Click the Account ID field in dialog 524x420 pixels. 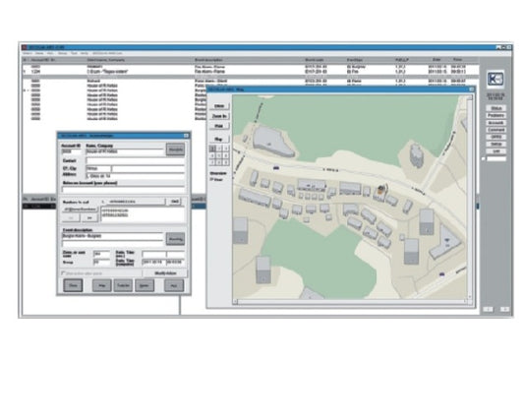(71, 151)
